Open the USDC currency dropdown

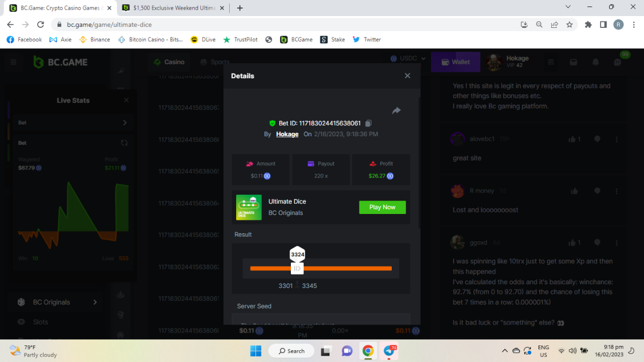point(408,58)
